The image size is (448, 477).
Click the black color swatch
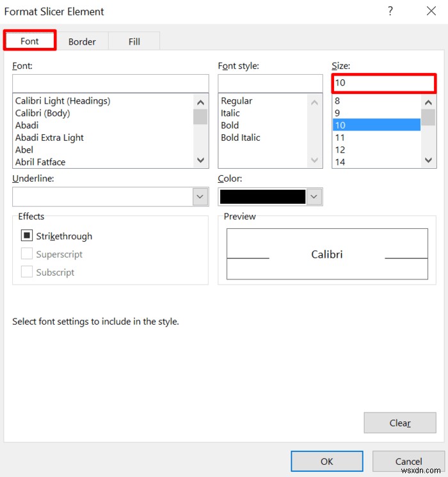(262, 196)
